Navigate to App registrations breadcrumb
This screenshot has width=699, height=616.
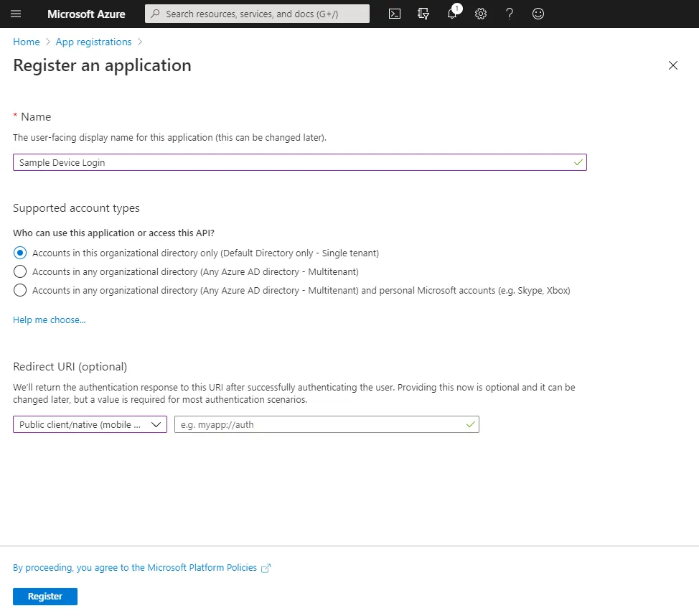click(x=93, y=42)
